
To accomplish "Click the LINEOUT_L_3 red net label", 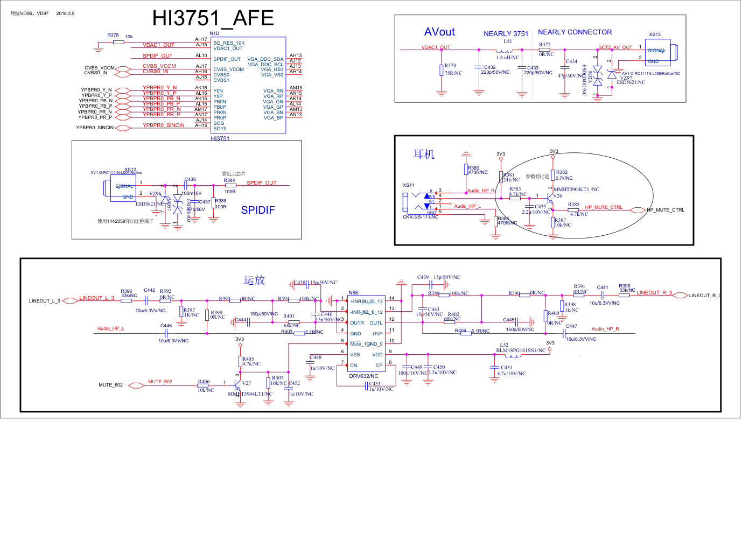I will (97, 298).
